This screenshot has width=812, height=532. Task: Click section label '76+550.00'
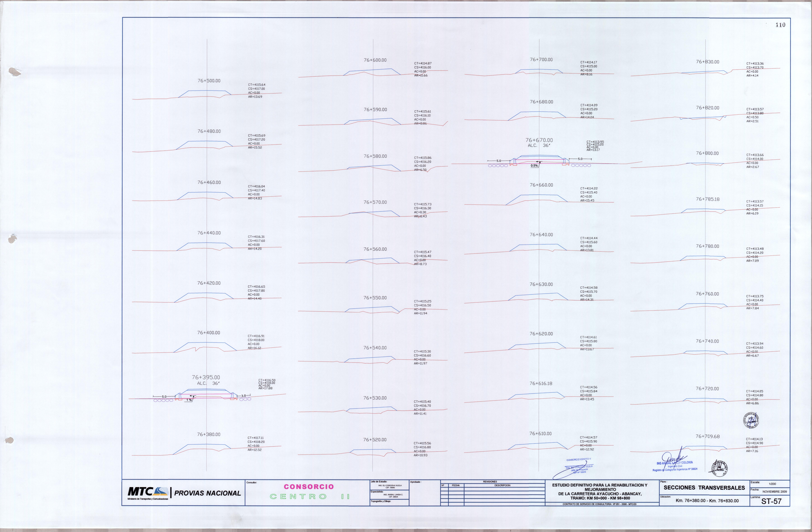375,298
